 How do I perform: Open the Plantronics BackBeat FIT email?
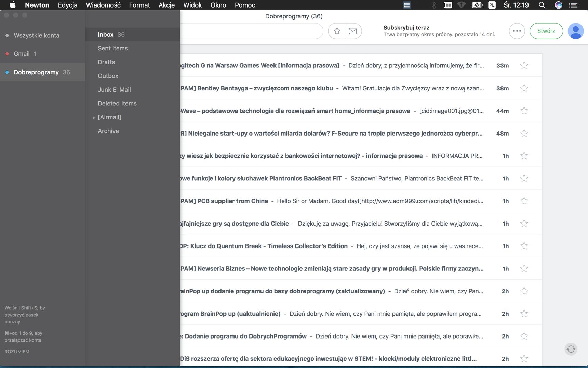point(361,178)
